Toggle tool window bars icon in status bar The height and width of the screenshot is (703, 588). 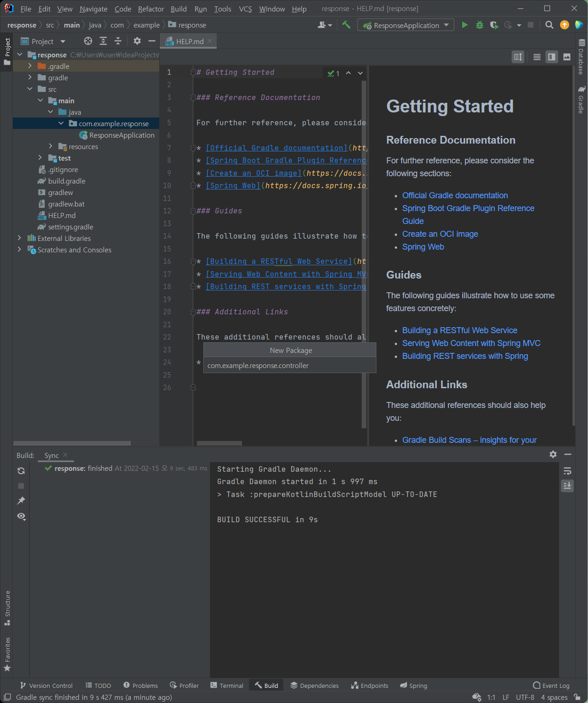coord(7,697)
